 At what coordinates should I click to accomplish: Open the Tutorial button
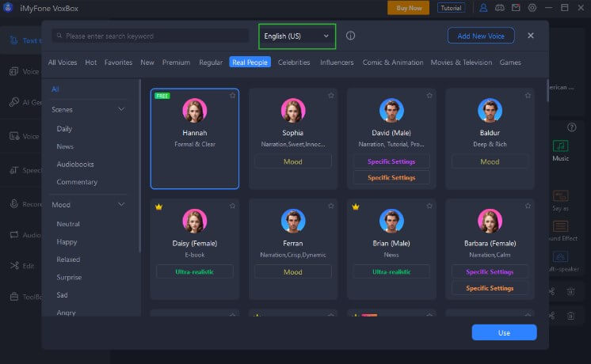click(451, 8)
